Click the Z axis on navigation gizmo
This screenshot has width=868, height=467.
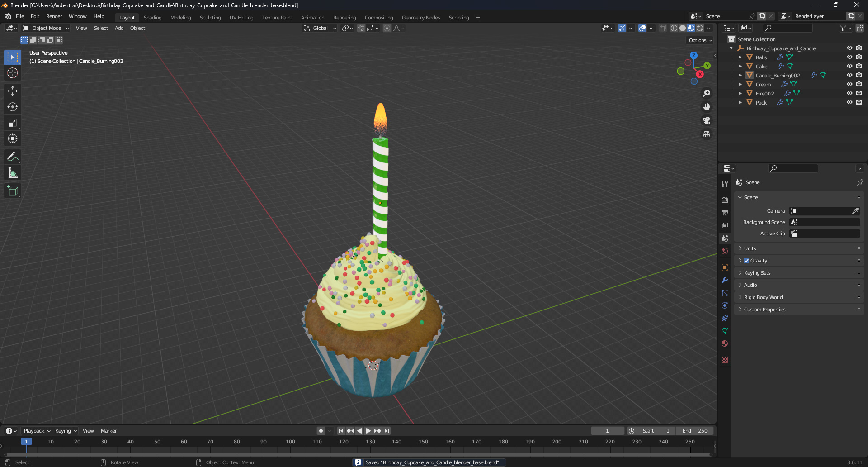click(x=693, y=55)
